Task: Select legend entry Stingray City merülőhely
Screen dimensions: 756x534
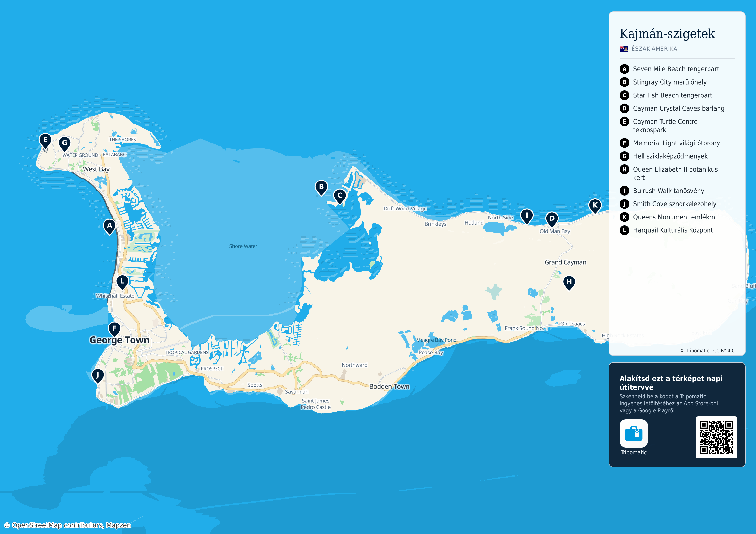Action: pos(670,82)
